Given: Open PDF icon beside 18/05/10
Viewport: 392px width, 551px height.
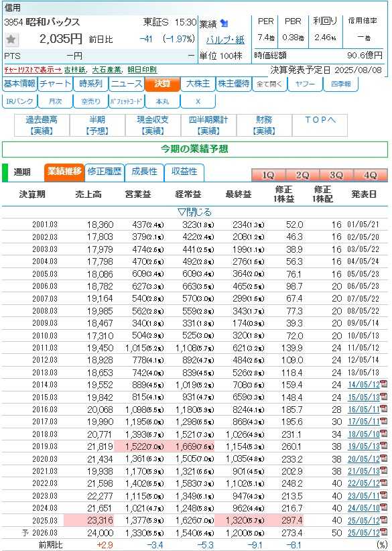Looking at the screenshot, I should coord(383,434).
